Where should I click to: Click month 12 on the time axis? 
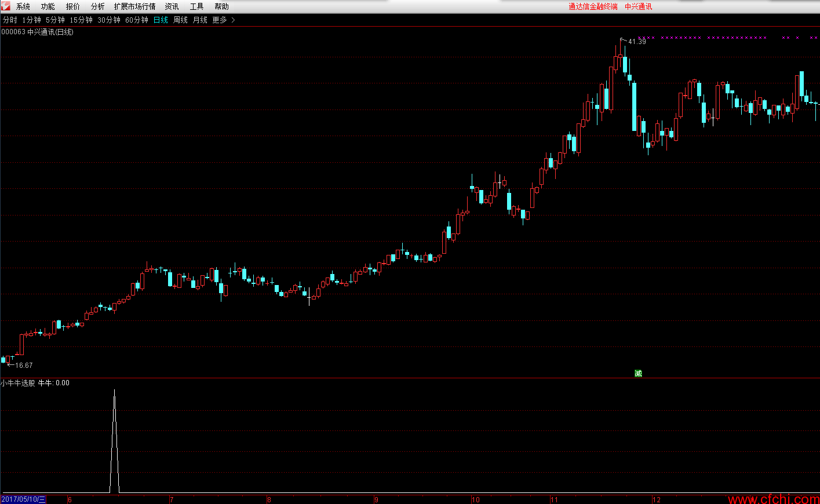click(657, 499)
